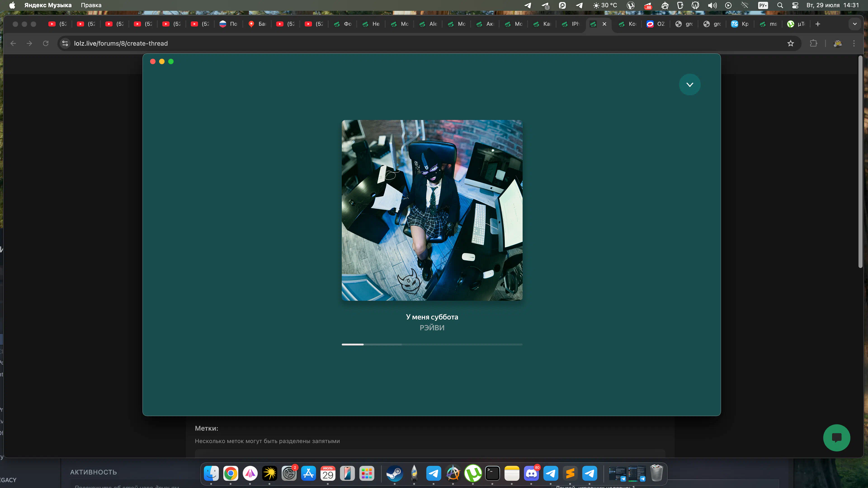Open Terminal from the Dock

pyautogui.click(x=492, y=473)
